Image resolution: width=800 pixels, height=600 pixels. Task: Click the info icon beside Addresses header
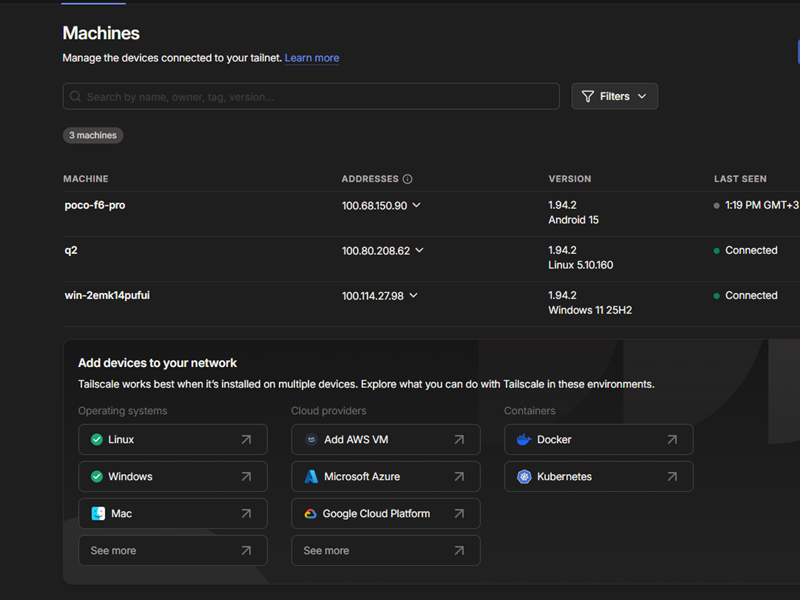(407, 179)
